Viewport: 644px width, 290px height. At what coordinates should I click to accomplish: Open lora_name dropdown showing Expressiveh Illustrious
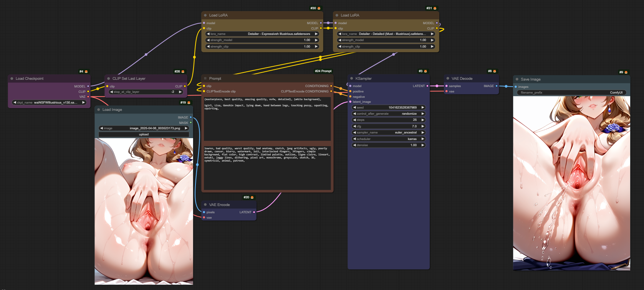click(262, 34)
